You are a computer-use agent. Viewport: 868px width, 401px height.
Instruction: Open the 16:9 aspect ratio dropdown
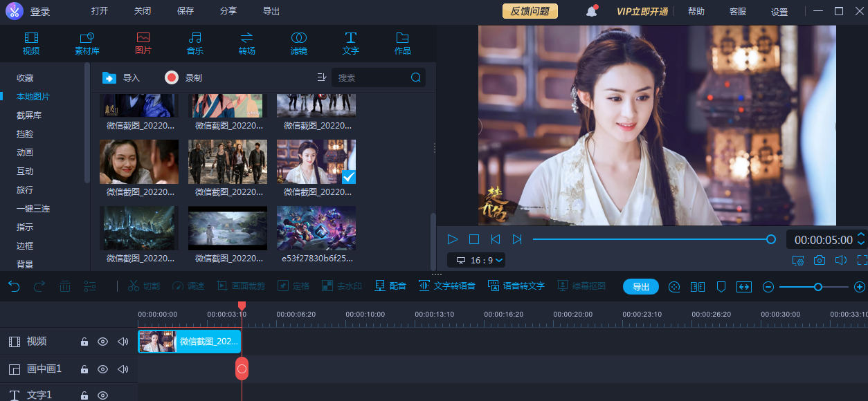(x=476, y=260)
